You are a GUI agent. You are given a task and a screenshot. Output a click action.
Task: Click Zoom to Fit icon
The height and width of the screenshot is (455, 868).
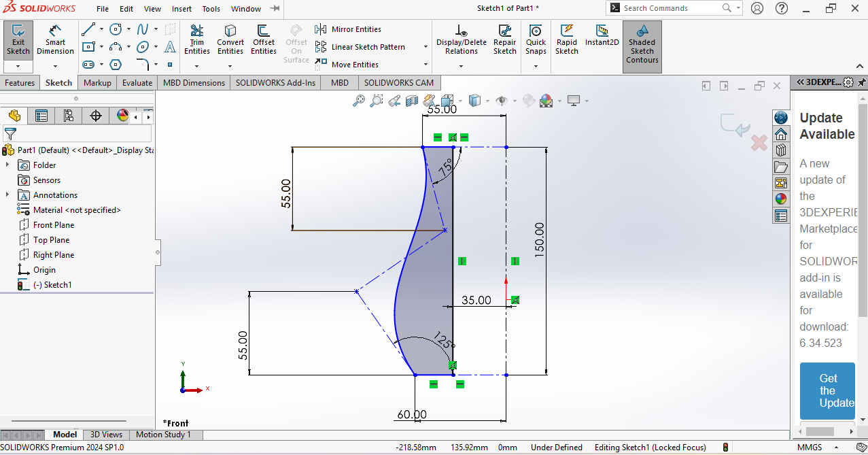coord(359,101)
